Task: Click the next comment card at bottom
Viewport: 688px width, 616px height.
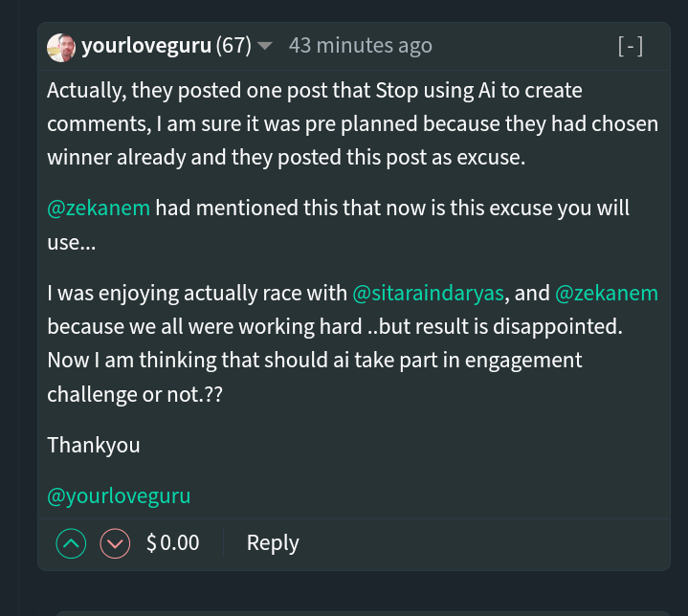Action: point(363,613)
